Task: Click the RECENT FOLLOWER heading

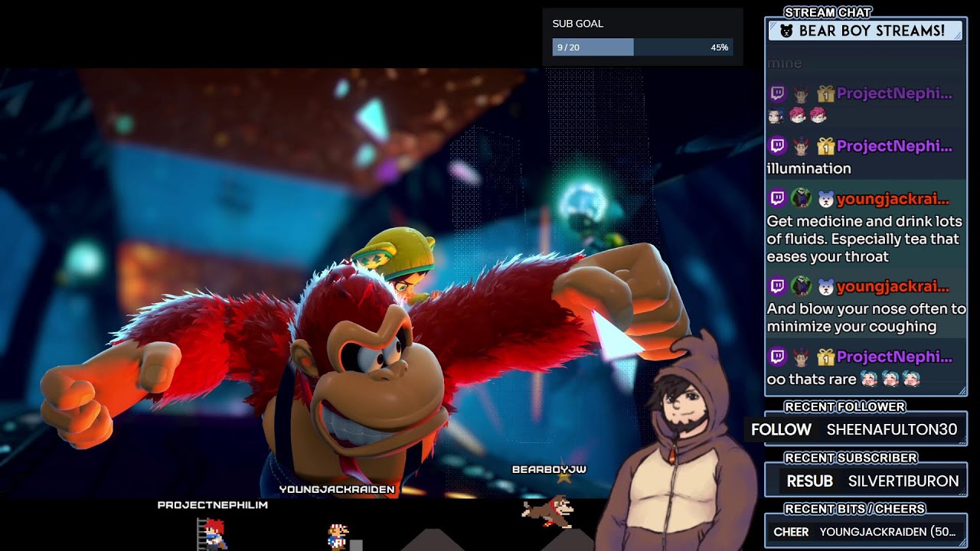Action: point(844,407)
